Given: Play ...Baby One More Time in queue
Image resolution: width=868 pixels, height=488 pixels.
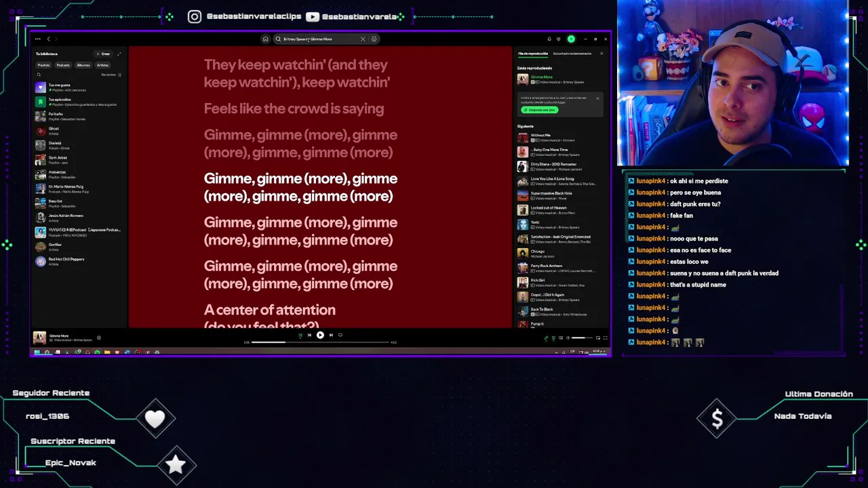Looking at the screenshot, I should 560,152.
